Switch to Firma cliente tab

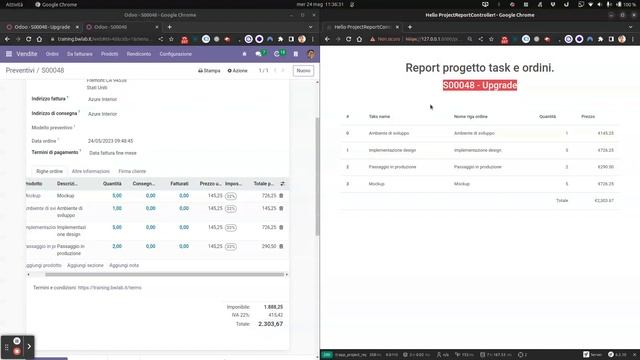(x=132, y=171)
